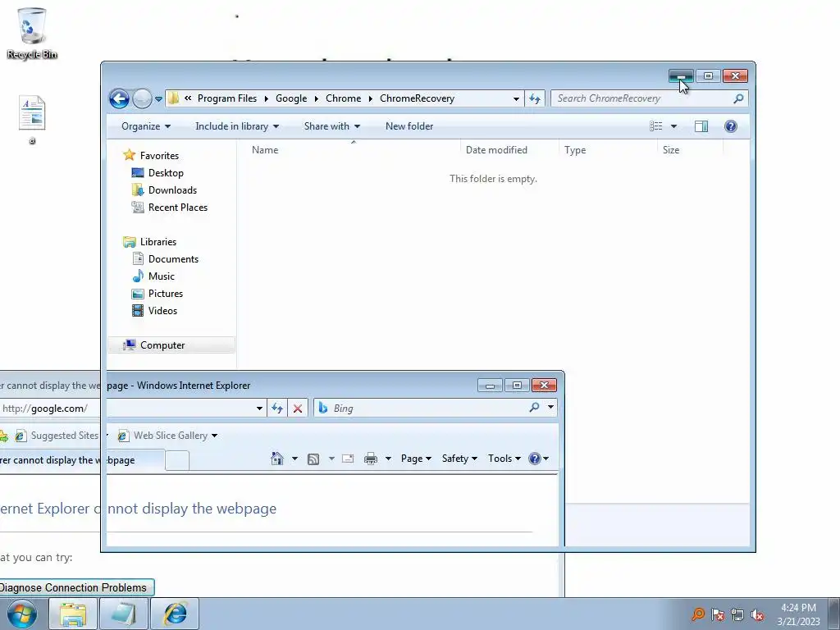Open the Safety menu in IE
This screenshot has width=840, height=630.
click(459, 459)
